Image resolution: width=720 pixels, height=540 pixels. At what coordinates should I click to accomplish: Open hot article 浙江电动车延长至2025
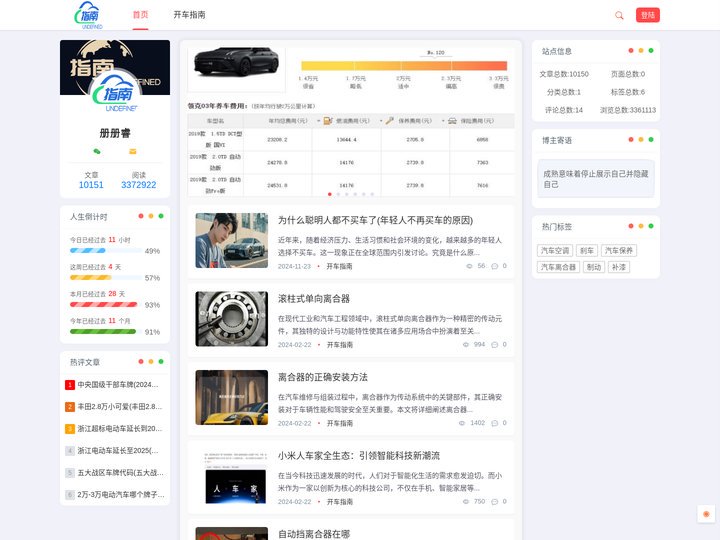click(x=118, y=450)
